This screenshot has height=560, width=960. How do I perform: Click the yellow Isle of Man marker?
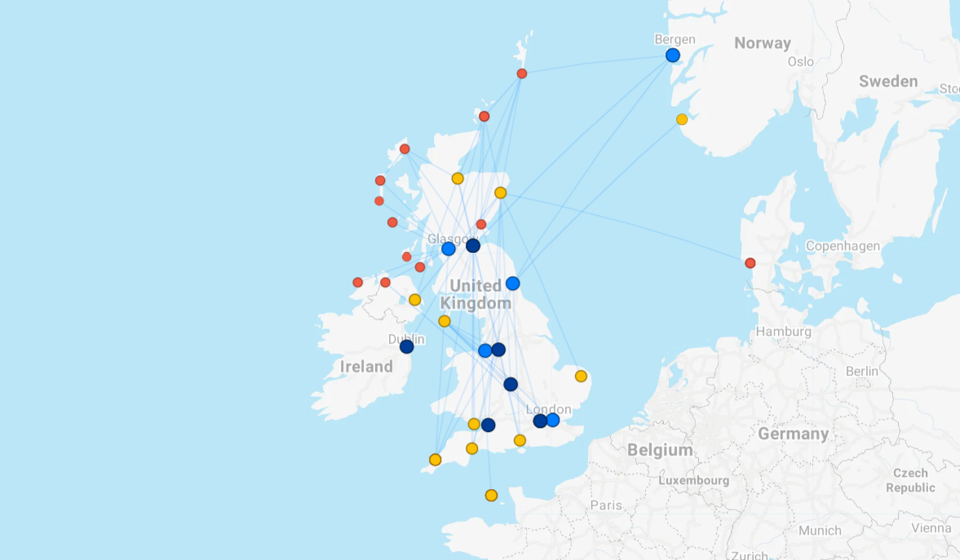pos(445,321)
